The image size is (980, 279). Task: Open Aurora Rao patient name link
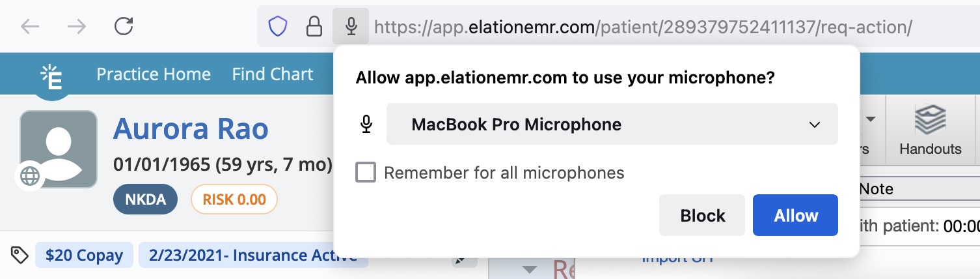click(x=191, y=129)
